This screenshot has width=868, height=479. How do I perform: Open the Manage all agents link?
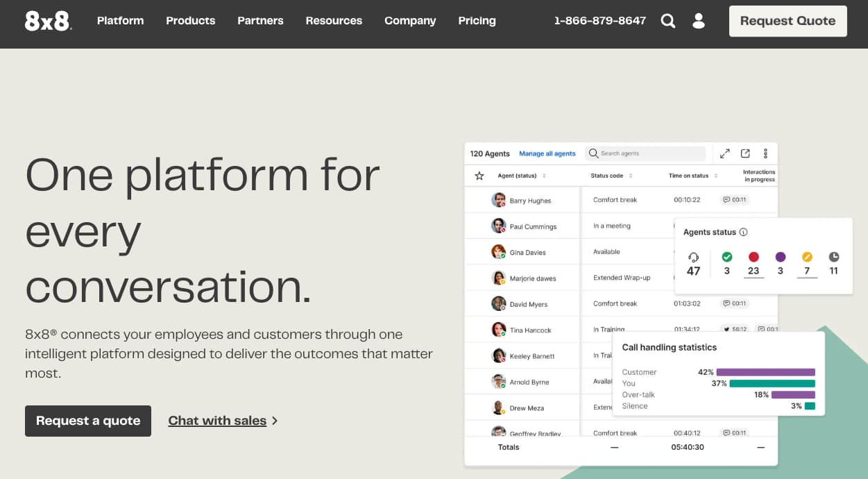(547, 153)
